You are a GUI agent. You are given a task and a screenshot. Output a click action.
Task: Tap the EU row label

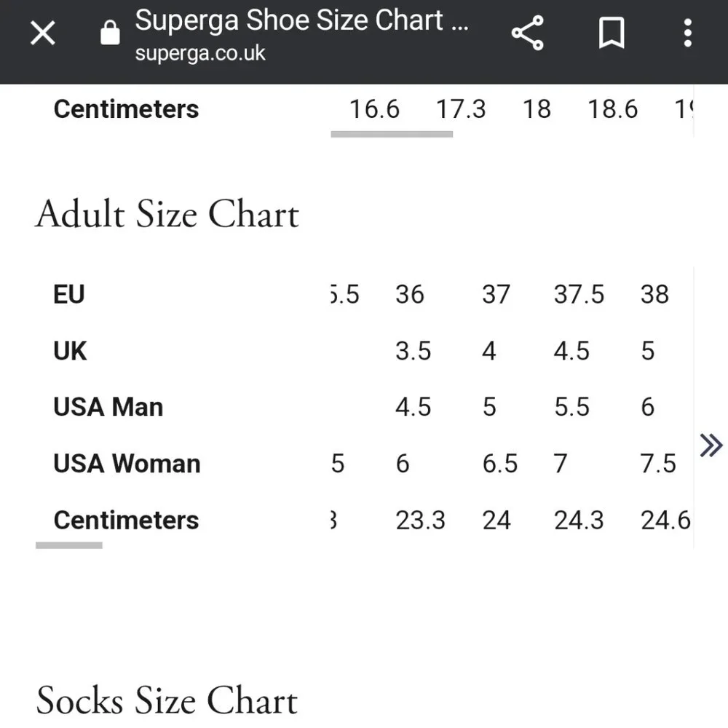coord(69,295)
